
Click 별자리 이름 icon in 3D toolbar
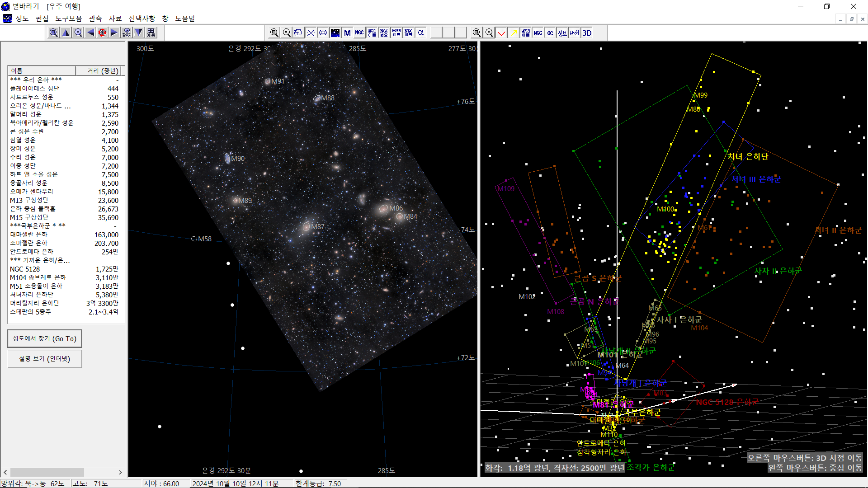click(525, 33)
